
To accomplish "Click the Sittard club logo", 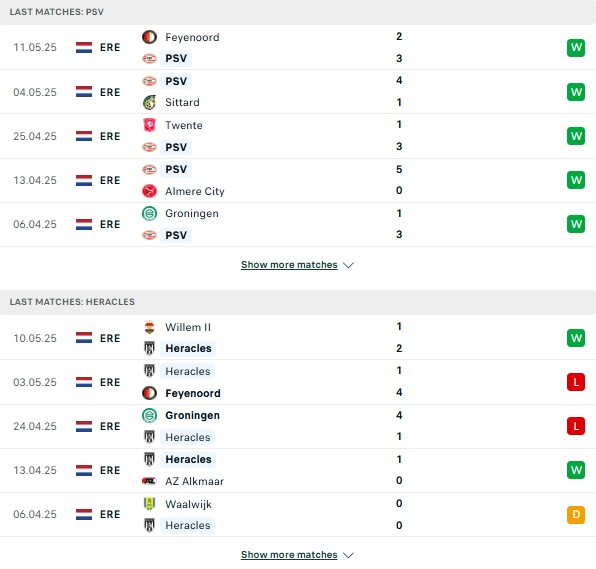I will click(149, 102).
